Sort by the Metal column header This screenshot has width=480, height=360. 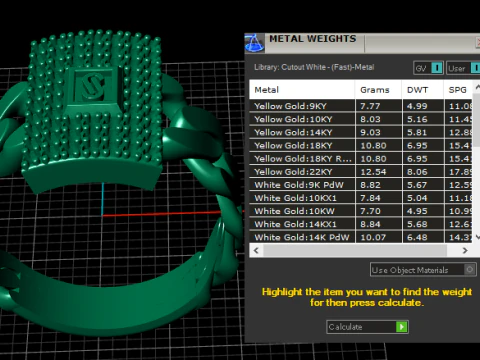coord(302,90)
